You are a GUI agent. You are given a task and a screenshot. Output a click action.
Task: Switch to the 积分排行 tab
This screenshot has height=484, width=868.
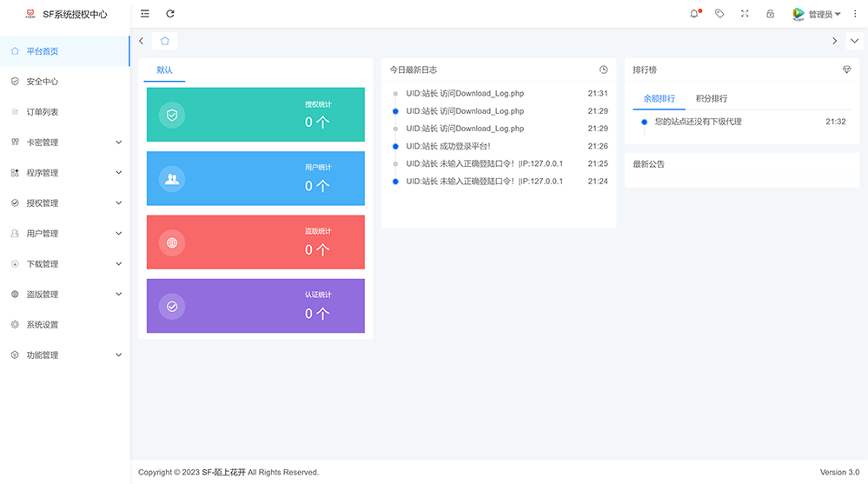[x=712, y=98]
